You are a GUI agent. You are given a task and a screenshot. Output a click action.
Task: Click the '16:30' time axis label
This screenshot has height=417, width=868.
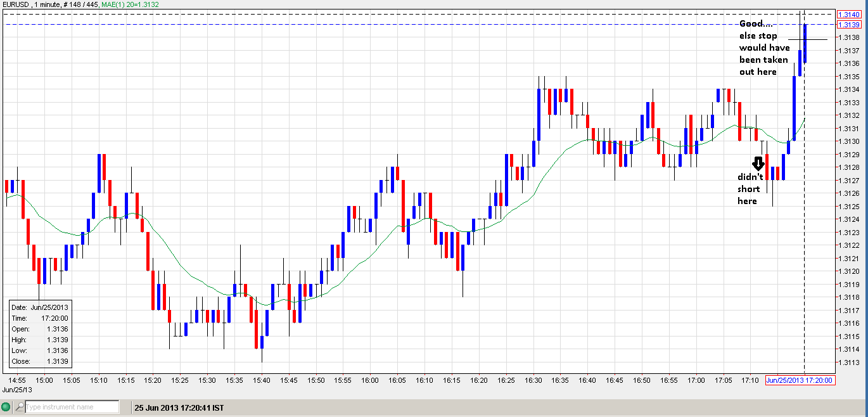point(533,380)
